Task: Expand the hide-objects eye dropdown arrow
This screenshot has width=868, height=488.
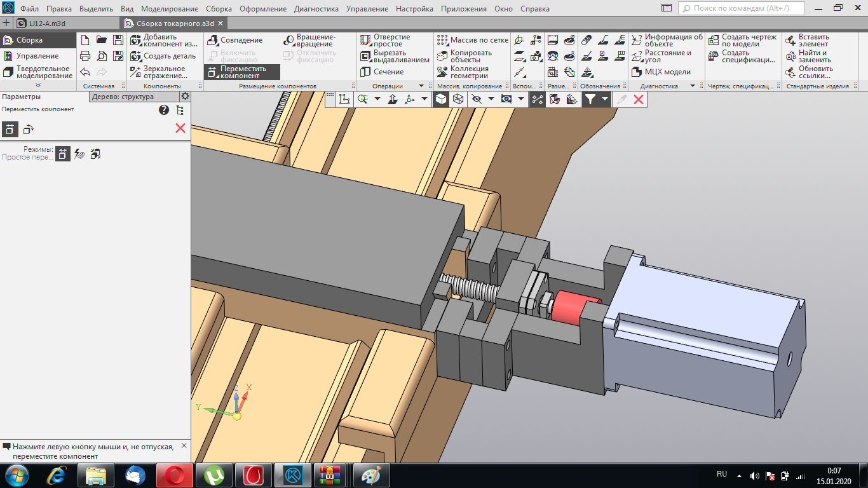Action: (491, 99)
